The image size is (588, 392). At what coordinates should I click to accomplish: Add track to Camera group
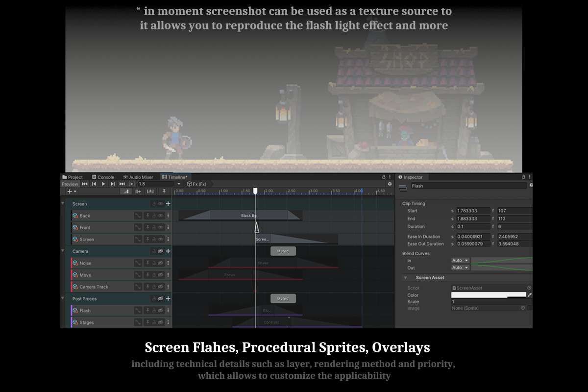[x=168, y=251]
